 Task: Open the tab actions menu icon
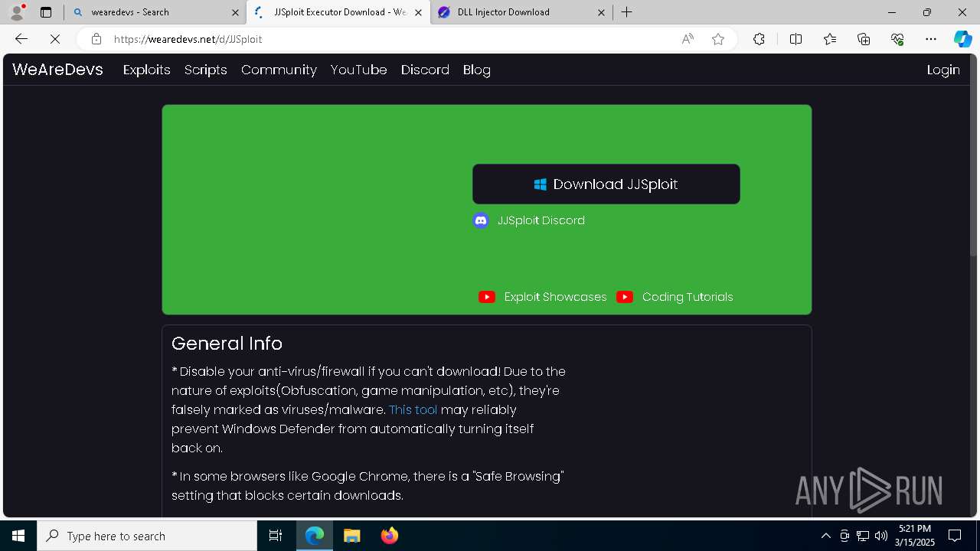click(46, 12)
